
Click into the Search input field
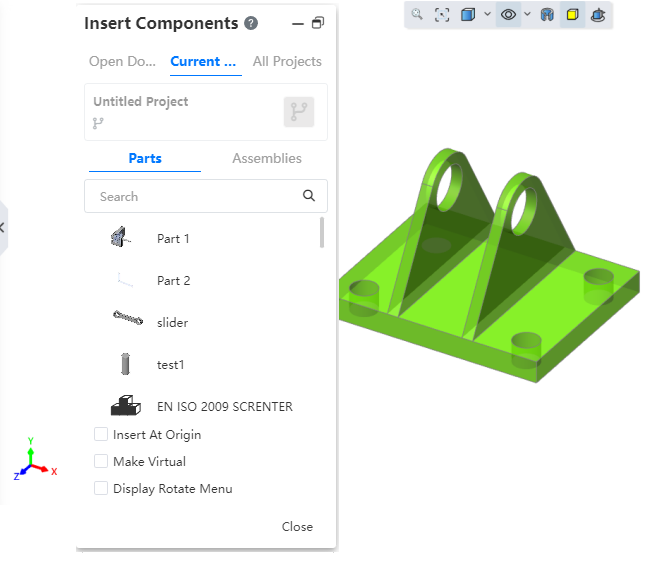[x=195, y=197]
